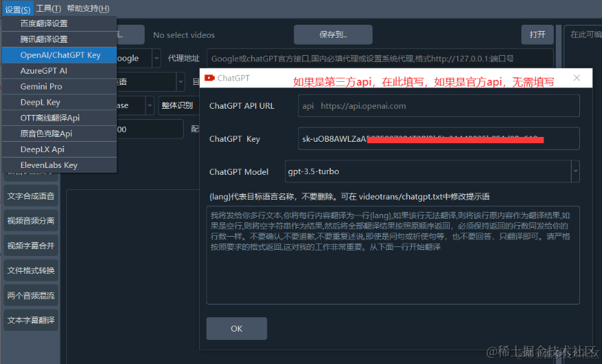This screenshot has height=364, width=602.
Task: Close the ChatGPT dialog
Action: pyautogui.click(x=577, y=78)
